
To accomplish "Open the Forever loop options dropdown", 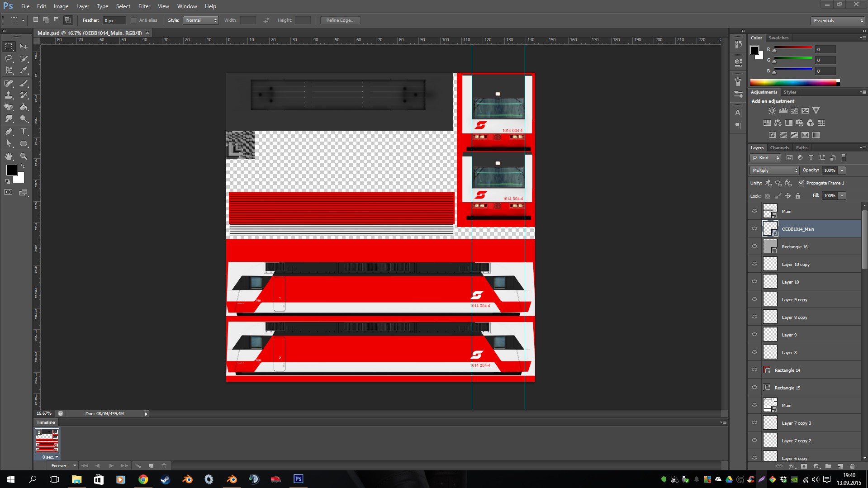I will tap(63, 466).
